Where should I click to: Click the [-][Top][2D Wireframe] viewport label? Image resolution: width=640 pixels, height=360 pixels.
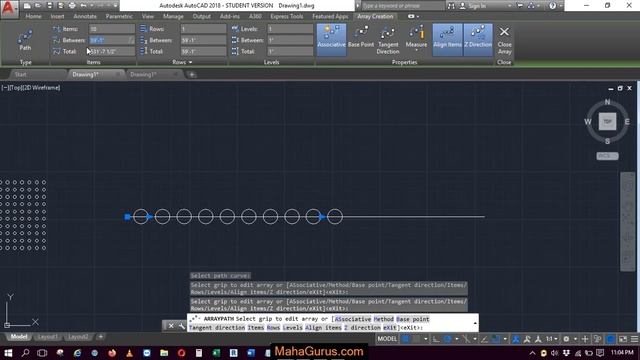tap(31, 87)
